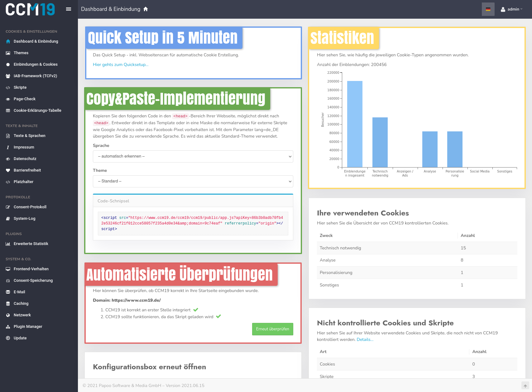
Task: Open Einbindungen & Cookies page
Action: point(36,64)
